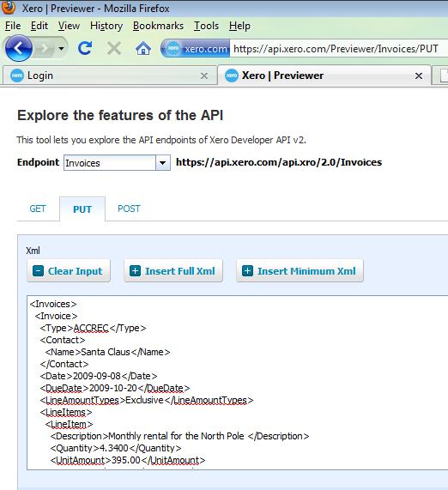Click the Firefox logo in title bar
Screen dimensions: 448x490
(x=9, y=8)
